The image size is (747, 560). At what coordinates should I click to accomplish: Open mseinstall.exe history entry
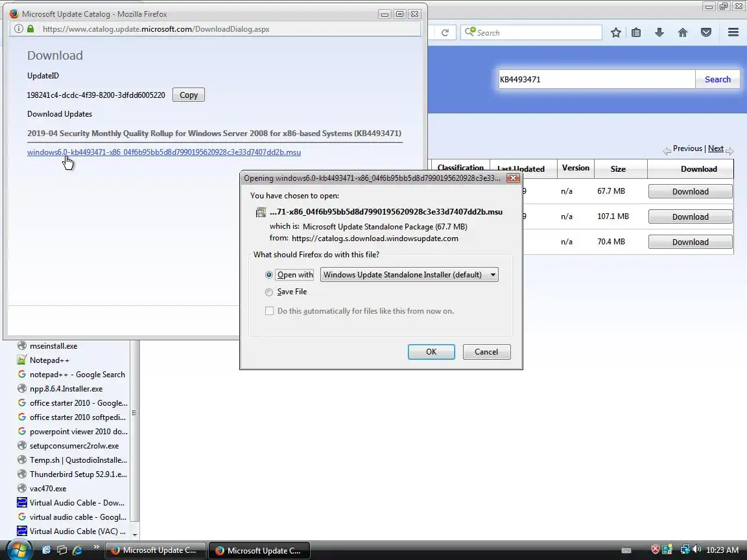coord(53,346)
